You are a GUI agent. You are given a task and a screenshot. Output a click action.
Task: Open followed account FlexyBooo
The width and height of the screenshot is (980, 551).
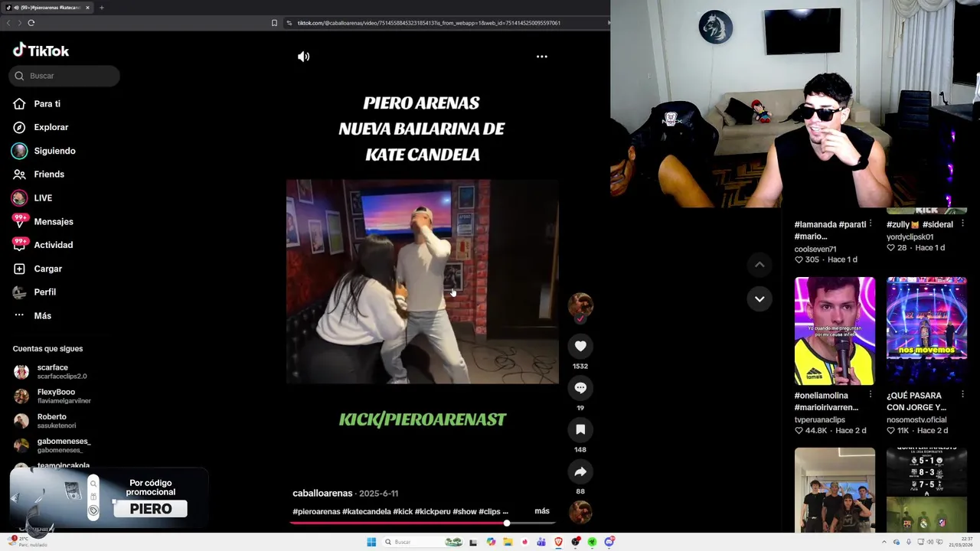pyautogui.click(x=53, y=396)
